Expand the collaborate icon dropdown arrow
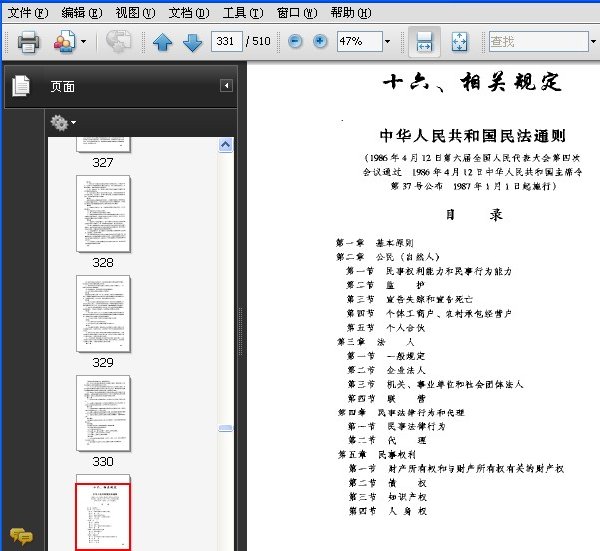Viewport: 600px width, 551px height. [83, 41]
